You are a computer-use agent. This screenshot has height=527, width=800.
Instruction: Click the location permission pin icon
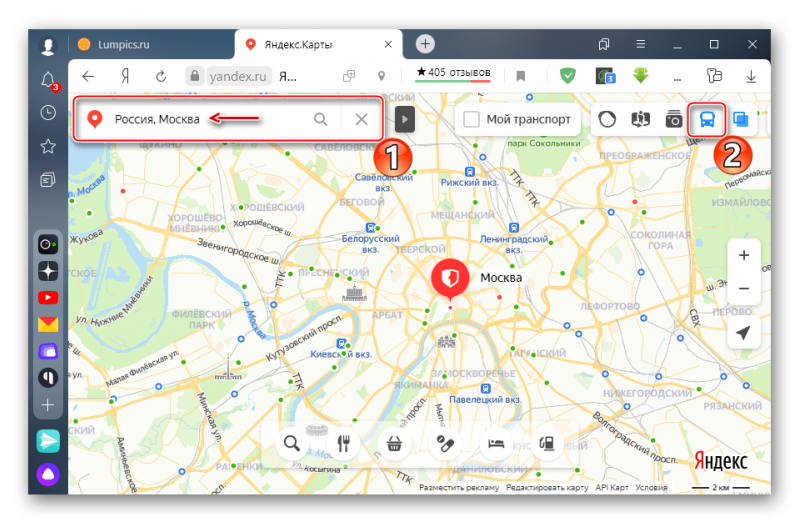coord(381,77)
